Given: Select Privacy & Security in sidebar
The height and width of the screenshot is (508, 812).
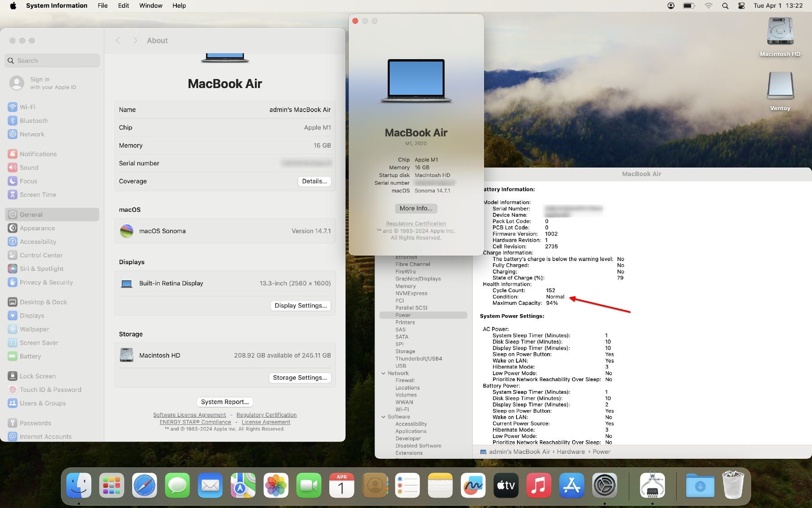Looking at the screenshot, I should (x=52, y=282).
